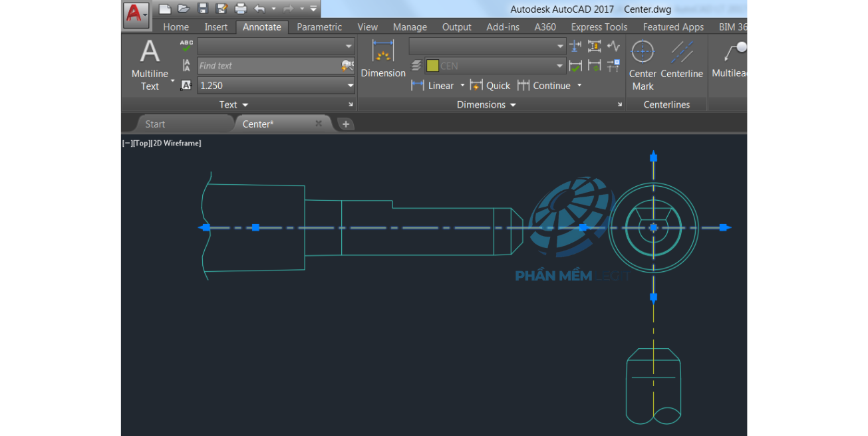Screen dimensions: 868x436
Task: Open the Text panel dialog launcher arrow
Action: [351, 105]
